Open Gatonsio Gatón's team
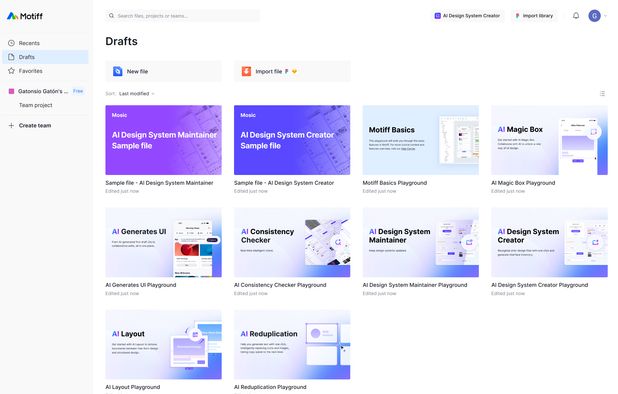Screen dimensions: 618x394 pos(43,91)
